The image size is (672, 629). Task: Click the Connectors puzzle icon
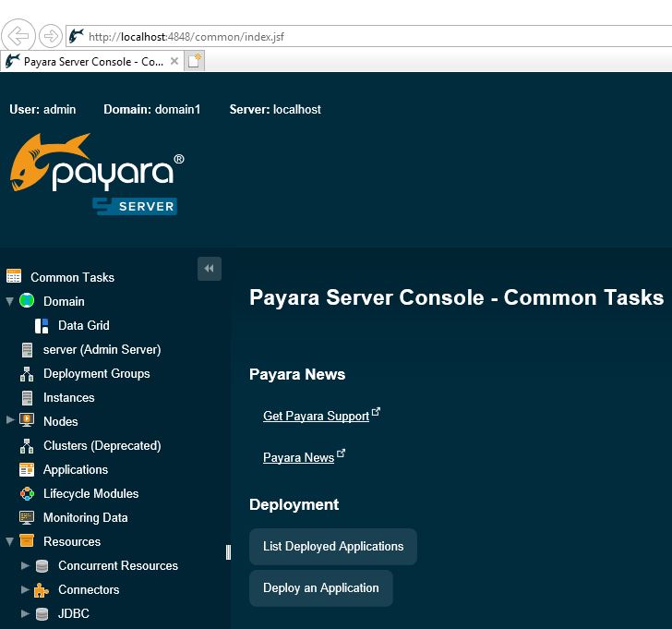(x=42, y=590)
